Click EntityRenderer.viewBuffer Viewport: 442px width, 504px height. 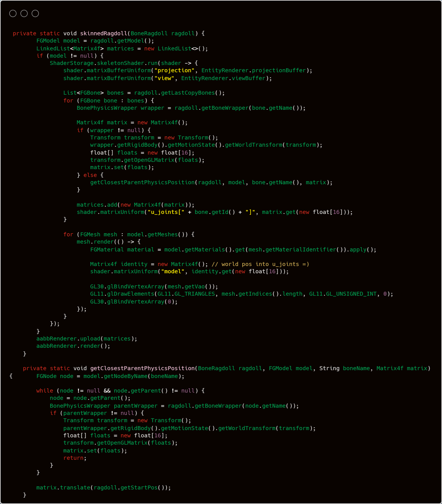tap(223, 78)
